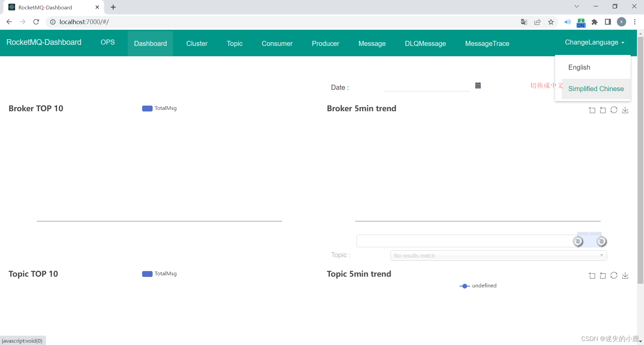
Task: Click the RocketMQ-Dashboard brand link
Action: [x=44, y=42]
